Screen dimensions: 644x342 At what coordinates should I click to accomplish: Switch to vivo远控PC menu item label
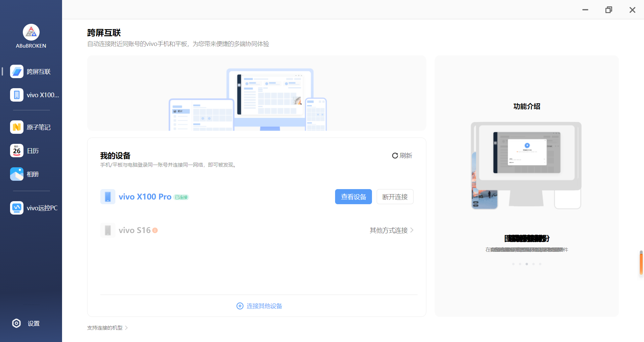pyautogui.click(x=42, y=208)
